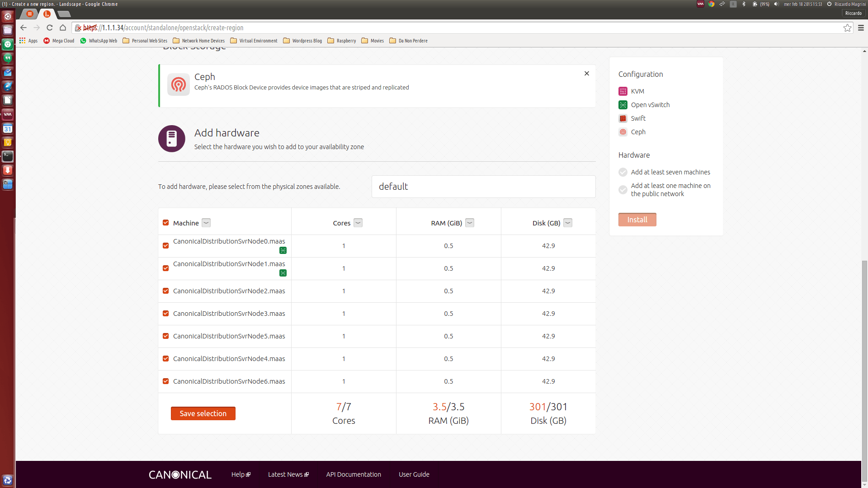Open the Da Non Perdere bookmark folder

(408, 41)
